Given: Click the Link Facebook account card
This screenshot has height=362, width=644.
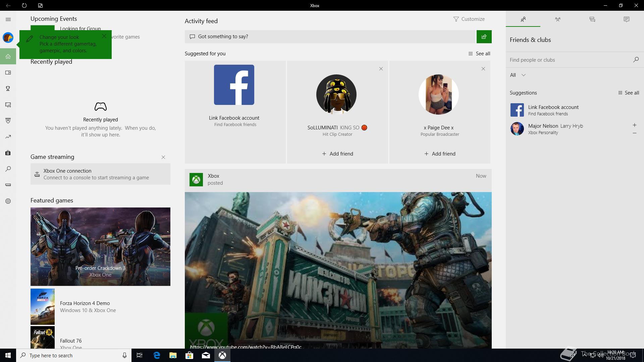Looking at the screenshot, I should click(235, 112).
